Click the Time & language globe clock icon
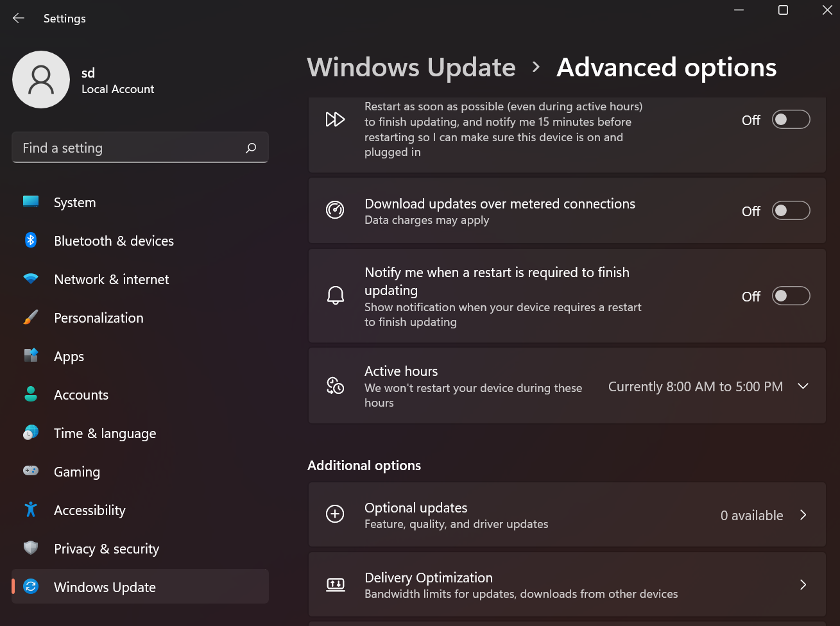 (31, 433)
